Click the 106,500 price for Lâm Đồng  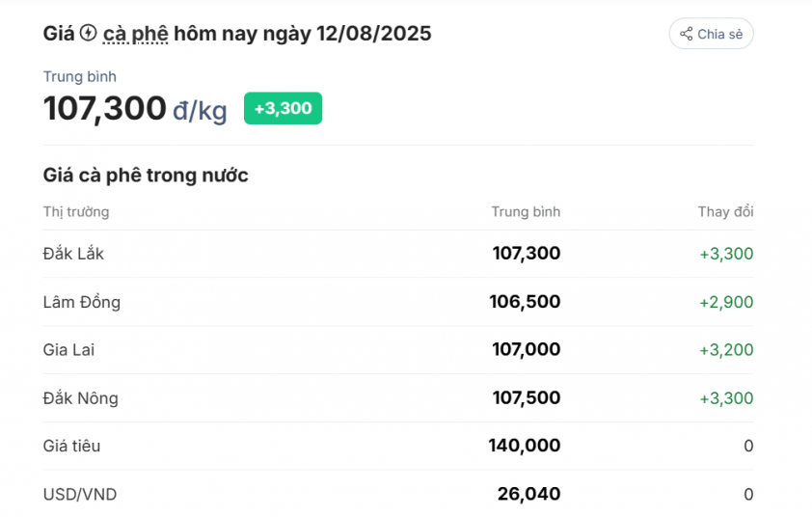pos(525,302)
